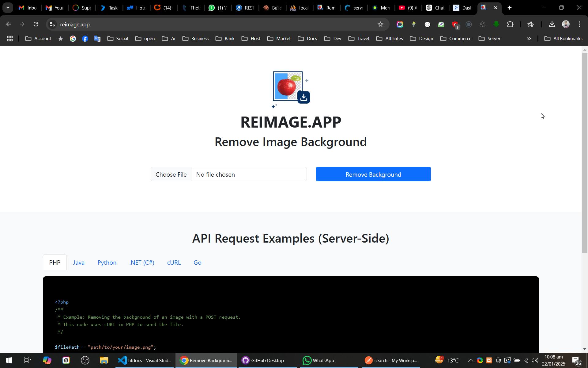588x368 pixels.
Task: Open the Extensions puzzle icon
Action: (510, 25)
